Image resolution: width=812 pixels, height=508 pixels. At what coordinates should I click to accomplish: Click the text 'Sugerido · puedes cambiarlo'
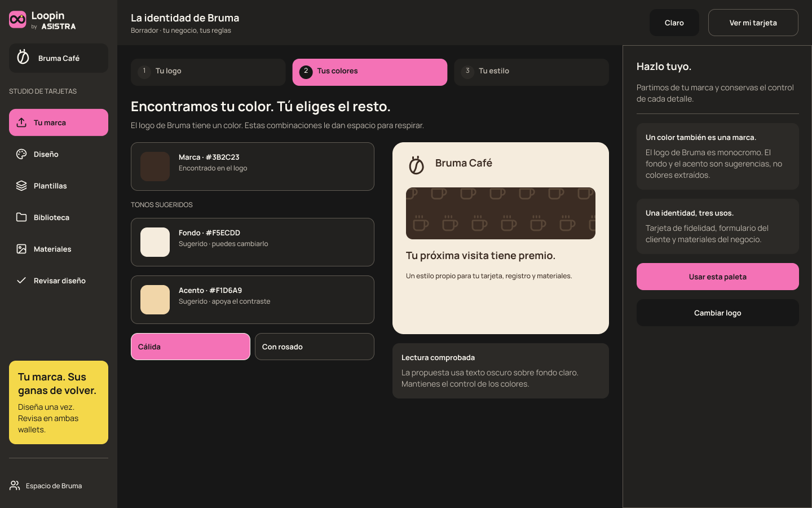click(x=223, y=244)
